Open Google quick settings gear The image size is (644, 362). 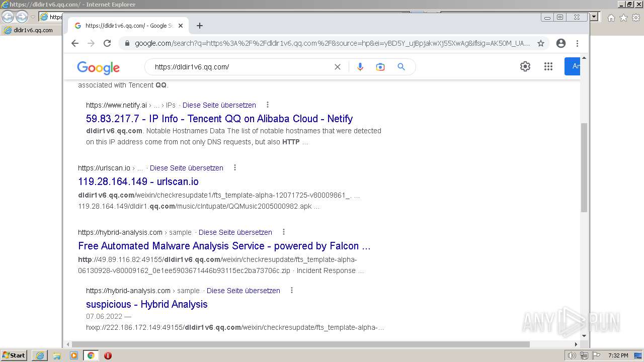[525, 66]
